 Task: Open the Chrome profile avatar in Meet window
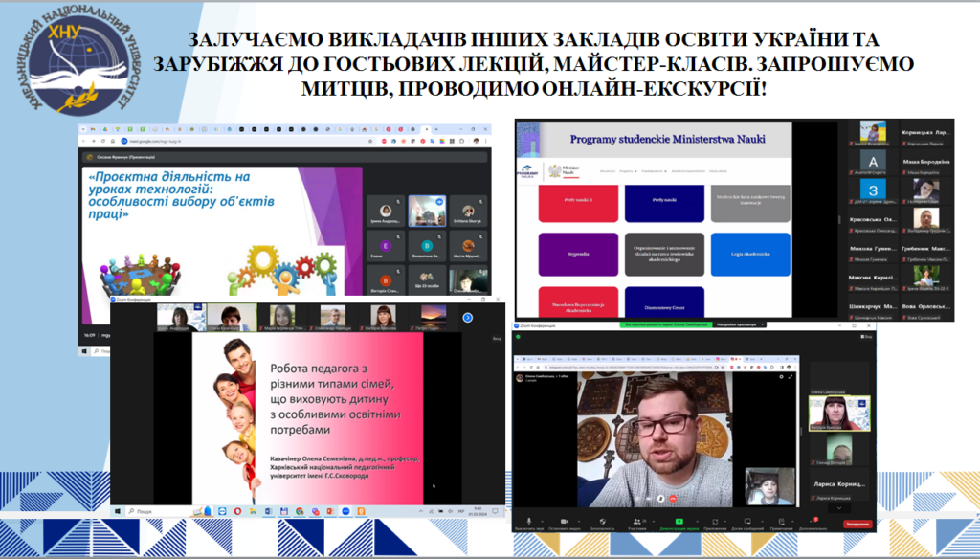(x=476, y=142)
